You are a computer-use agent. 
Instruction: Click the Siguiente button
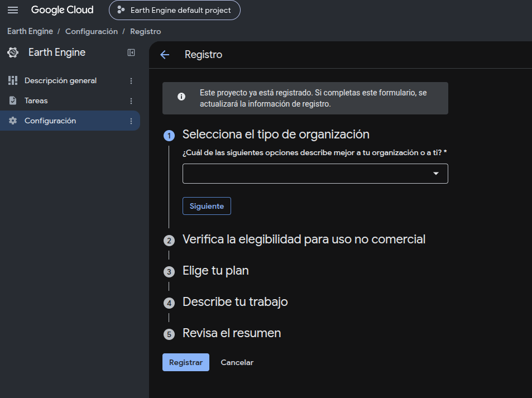coord(207,206)
